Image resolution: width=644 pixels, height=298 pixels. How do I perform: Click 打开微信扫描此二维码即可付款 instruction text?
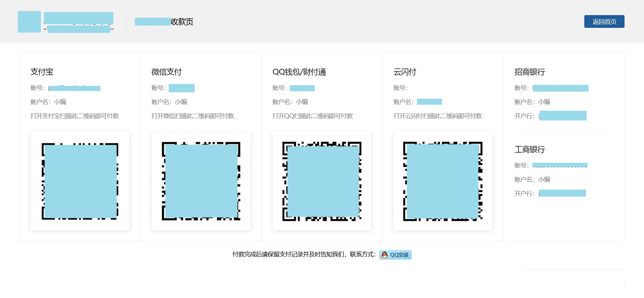(x=193, y=116)
